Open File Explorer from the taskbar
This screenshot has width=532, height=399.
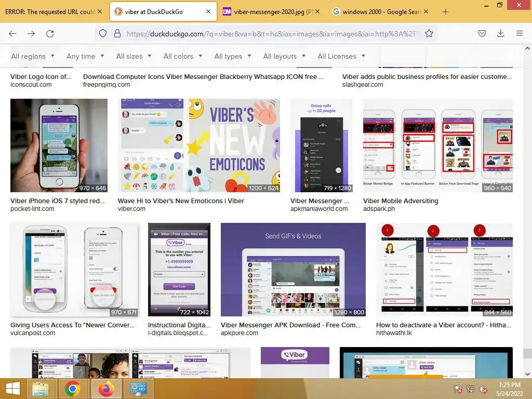click(x=41, y=389)
